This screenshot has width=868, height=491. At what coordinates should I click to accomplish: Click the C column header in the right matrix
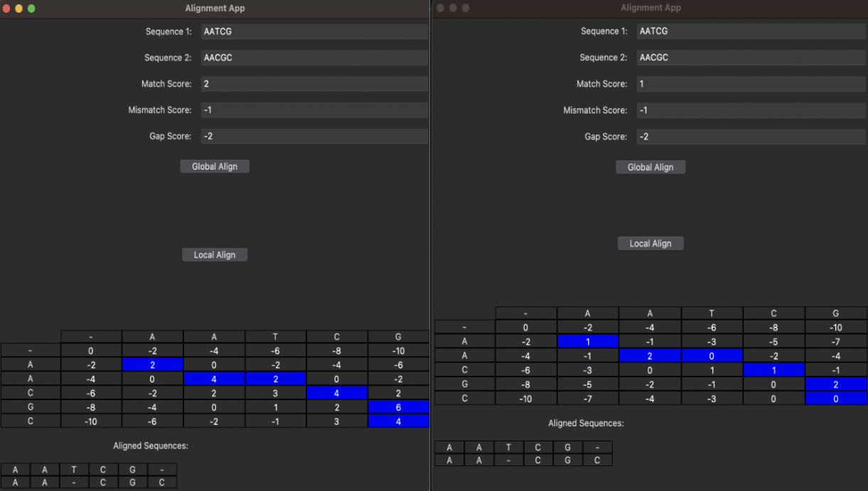[x=773, y=313]
